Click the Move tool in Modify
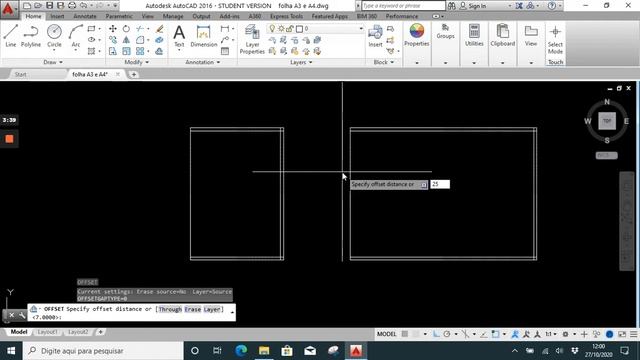 [x=113, y=29]
